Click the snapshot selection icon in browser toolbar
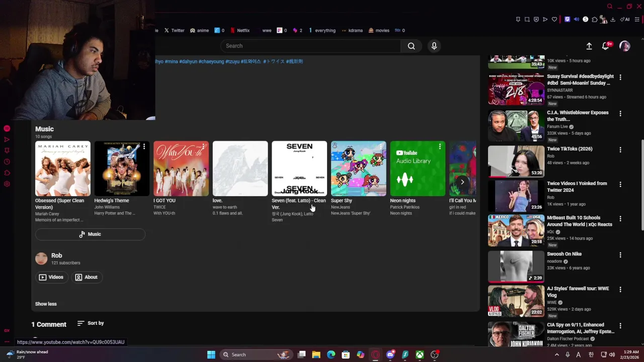This screenshot has height=362, width=644. click(x=527, y=20)
